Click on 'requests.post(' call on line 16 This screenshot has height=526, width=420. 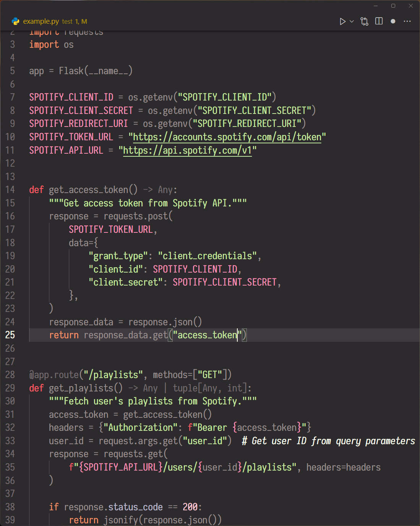(138, 216)
